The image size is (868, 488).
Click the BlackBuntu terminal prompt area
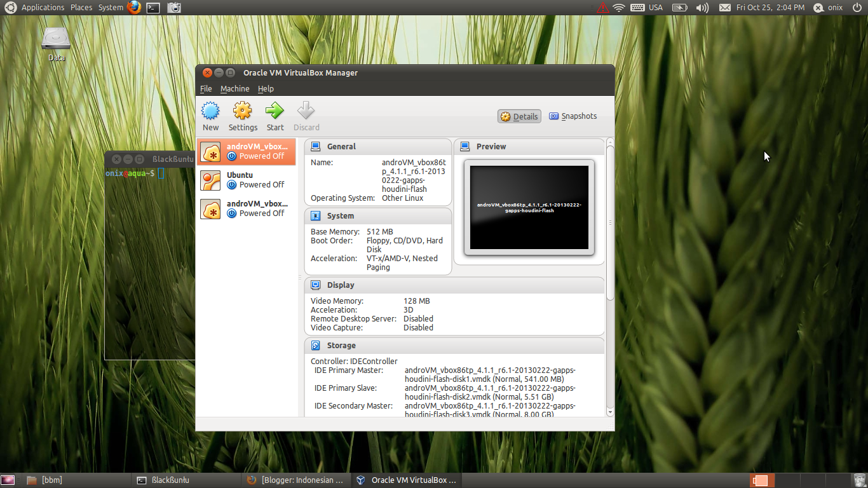pos(149,264)
